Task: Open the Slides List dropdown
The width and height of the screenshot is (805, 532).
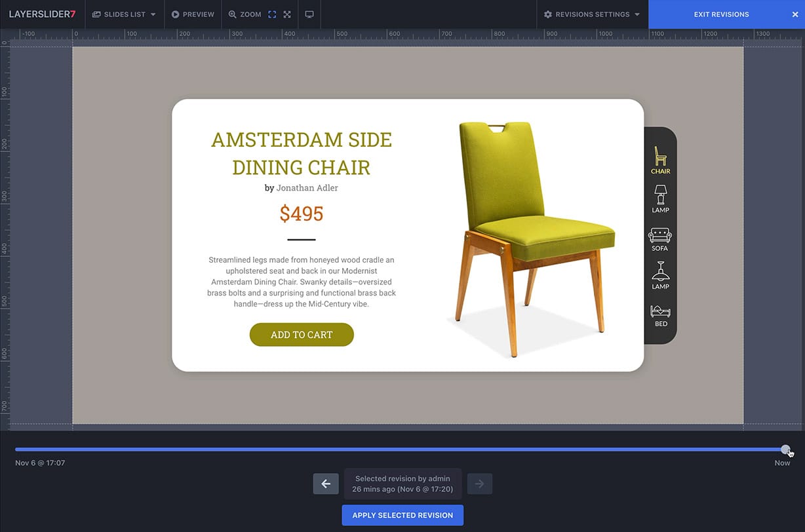Action: [124, 14]
